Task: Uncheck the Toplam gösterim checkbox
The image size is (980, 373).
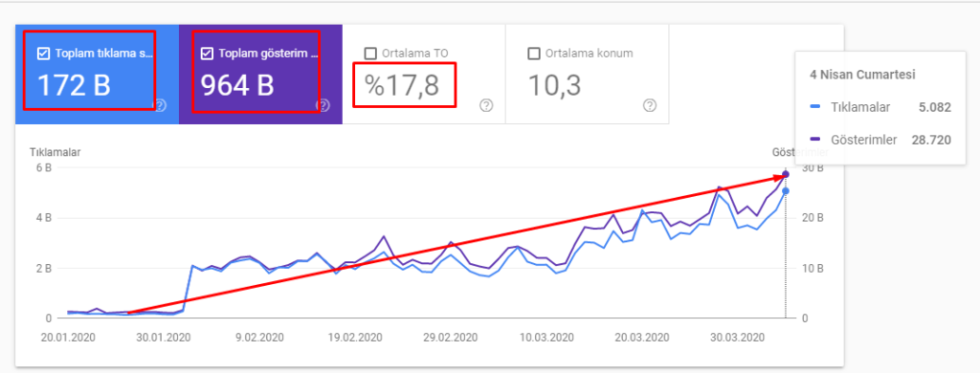Action: [207, 54]
